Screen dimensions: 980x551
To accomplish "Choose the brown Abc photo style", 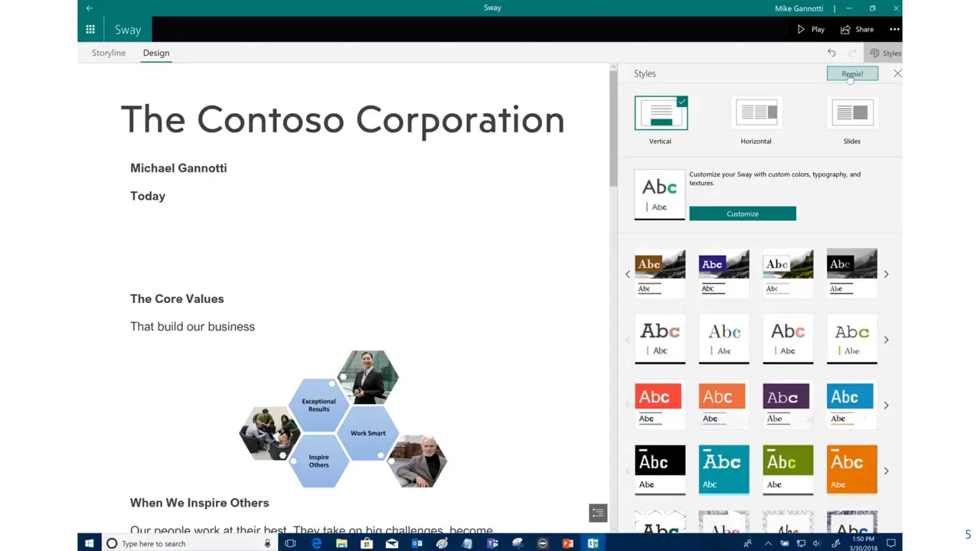I will coord(660,273).
